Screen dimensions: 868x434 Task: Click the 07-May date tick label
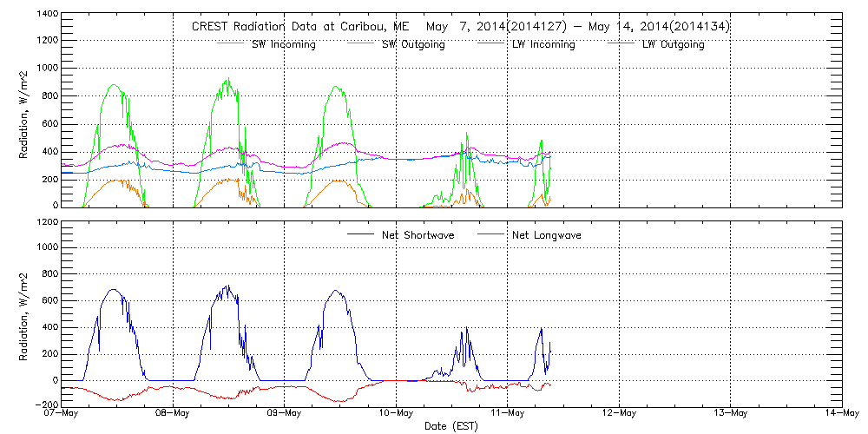(x=61, y=414)
